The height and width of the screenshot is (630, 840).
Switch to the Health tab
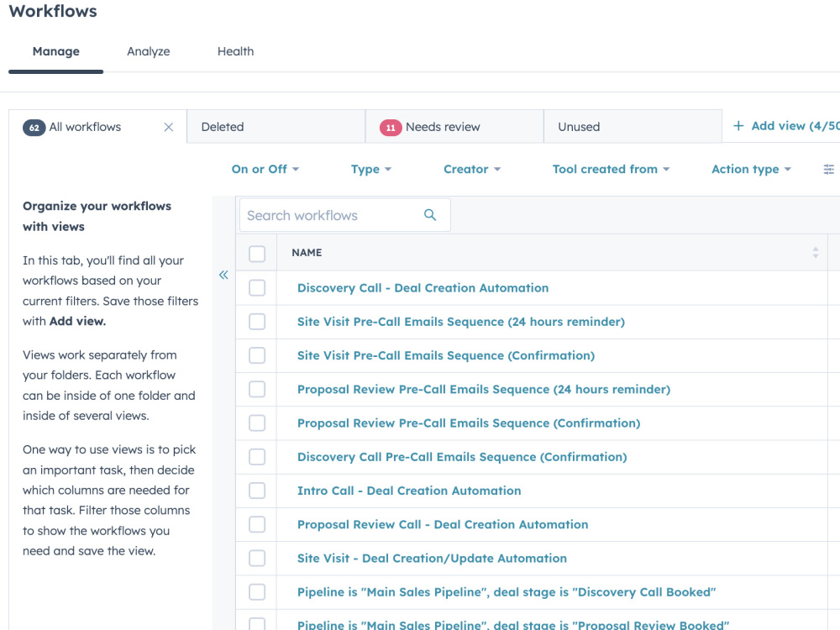click(236, 51)
